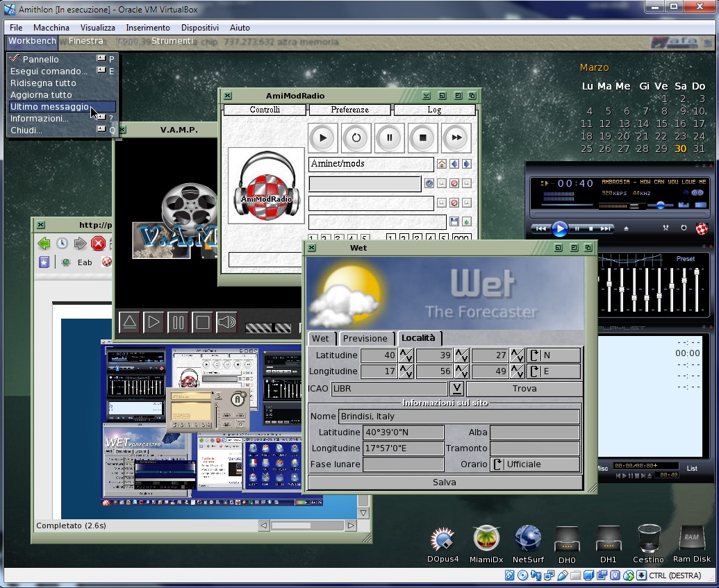
Task: Click the Trova button
Action: coord(524,389)
